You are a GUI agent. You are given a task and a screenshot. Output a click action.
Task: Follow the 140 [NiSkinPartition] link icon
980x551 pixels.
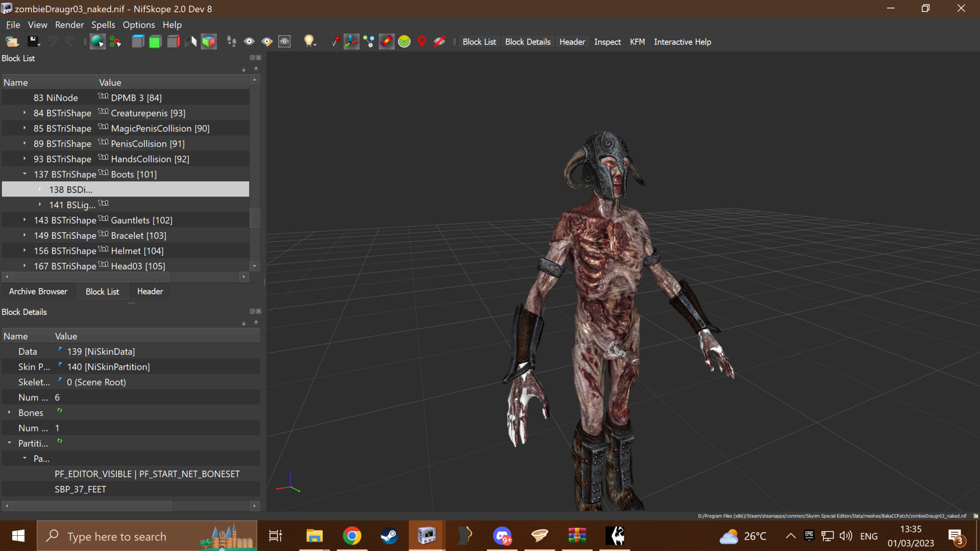coord(60,365)
